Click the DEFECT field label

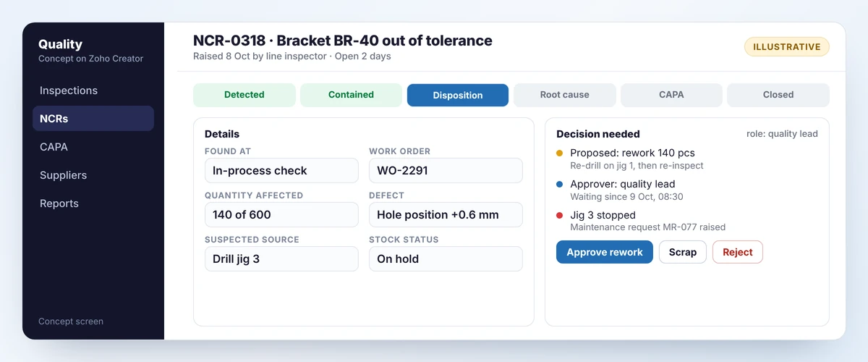[x=386, y=195]
